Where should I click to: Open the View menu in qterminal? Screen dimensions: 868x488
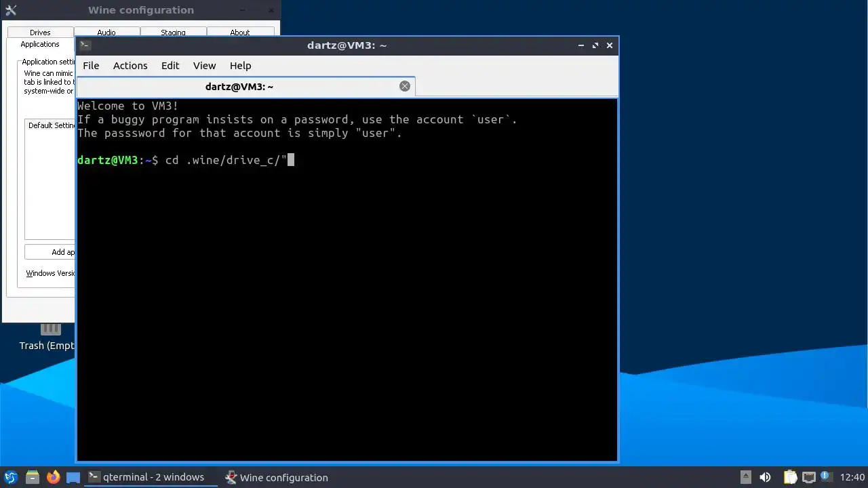204,66
